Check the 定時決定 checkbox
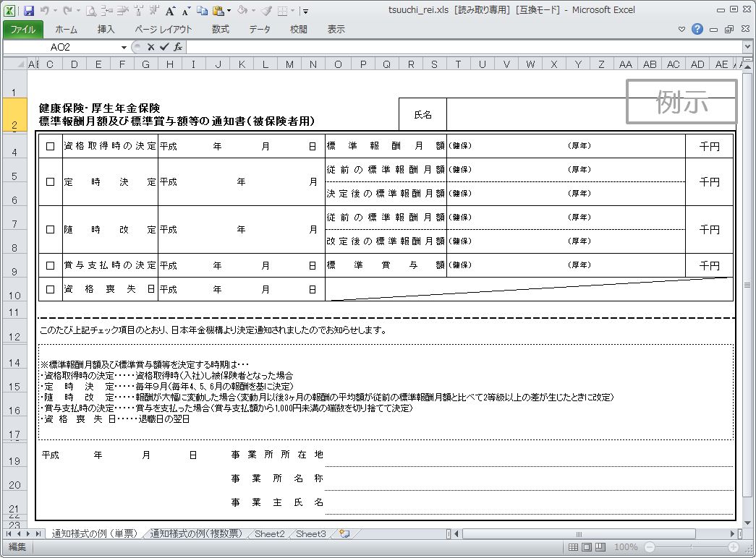756x558 pixels. click(x=49, y=181)
